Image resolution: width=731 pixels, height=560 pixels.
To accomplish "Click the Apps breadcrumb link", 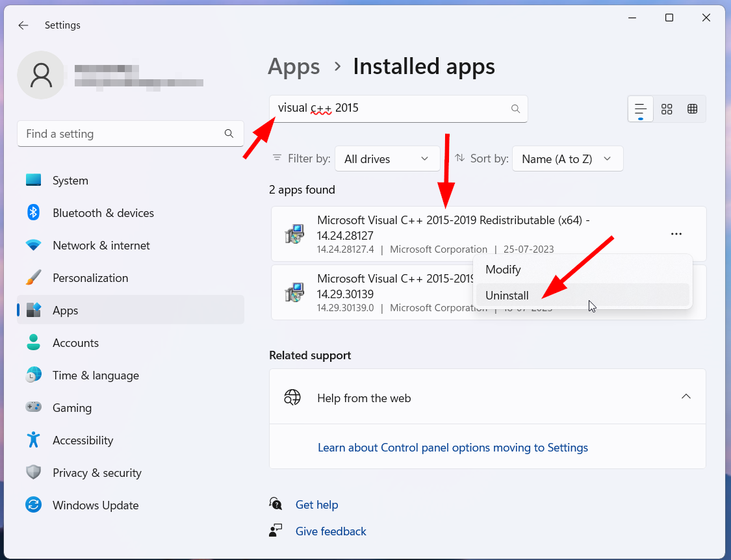I will click(294, 67).
